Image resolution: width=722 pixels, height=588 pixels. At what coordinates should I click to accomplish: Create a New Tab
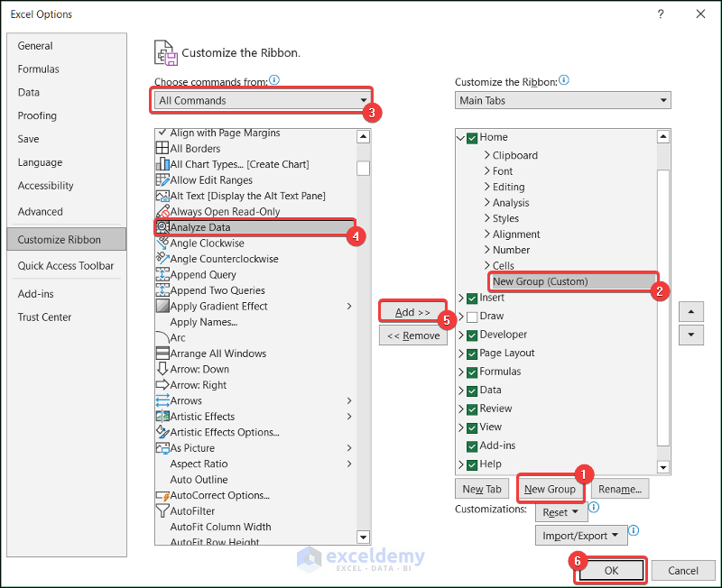pos(482,489)
